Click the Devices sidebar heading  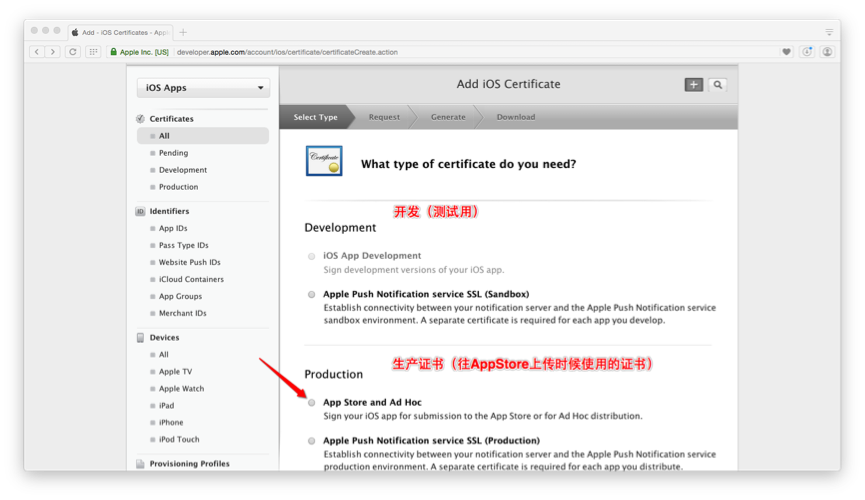pos(164,338)
